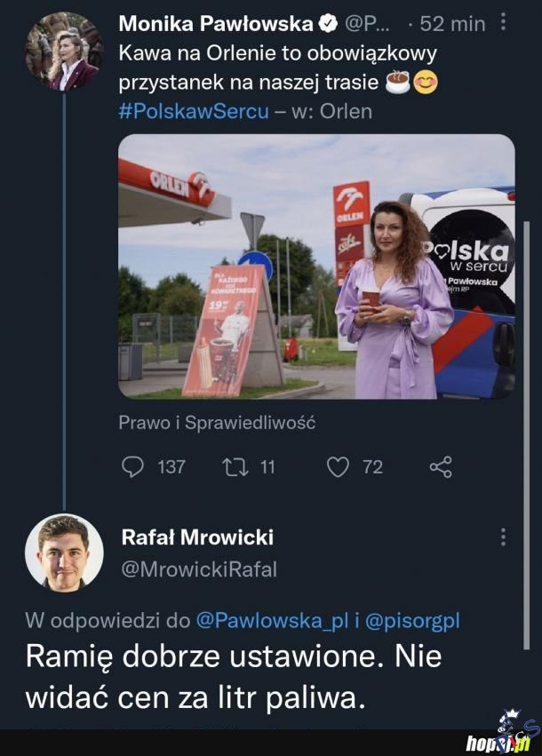Click the Rafał Mrowicki display name

coord(197,537)
